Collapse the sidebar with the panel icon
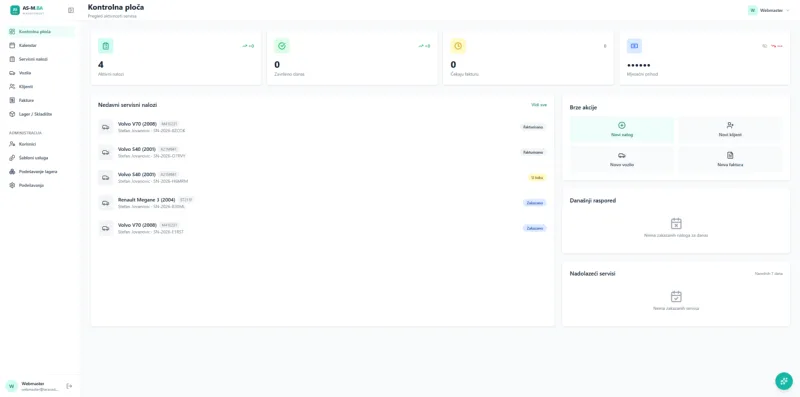 (x=71, y=10)
